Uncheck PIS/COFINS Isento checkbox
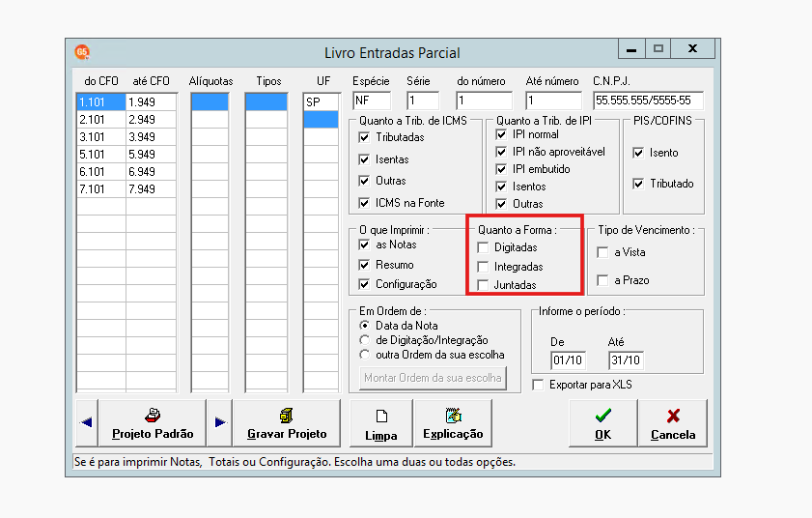Screen dimensions: 812x518 pyautogui.click(x=638, y=153)
